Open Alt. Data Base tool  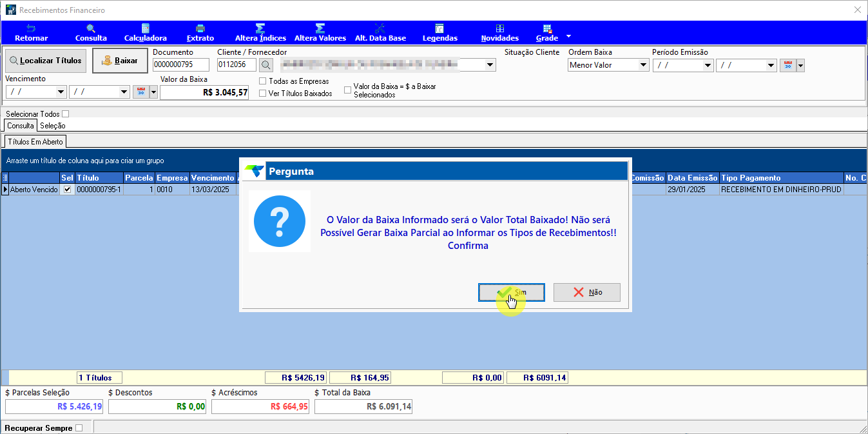(x=380, y=33)
